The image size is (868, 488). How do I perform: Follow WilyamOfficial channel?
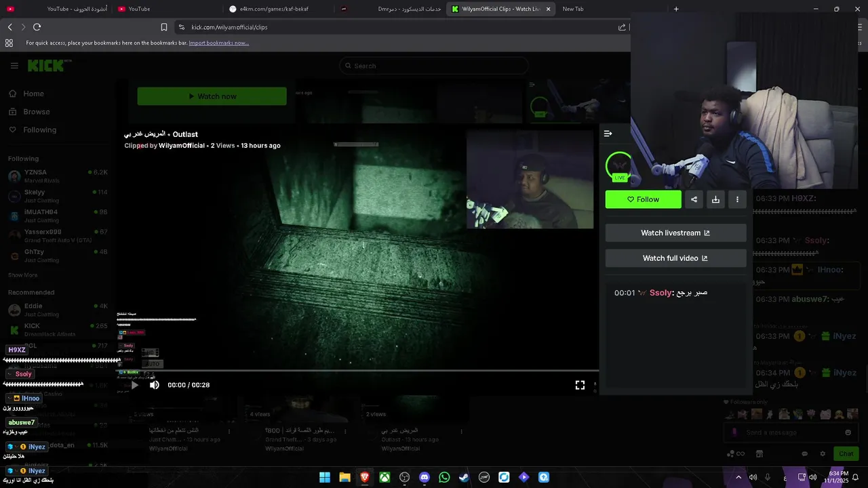coord(643,199)
